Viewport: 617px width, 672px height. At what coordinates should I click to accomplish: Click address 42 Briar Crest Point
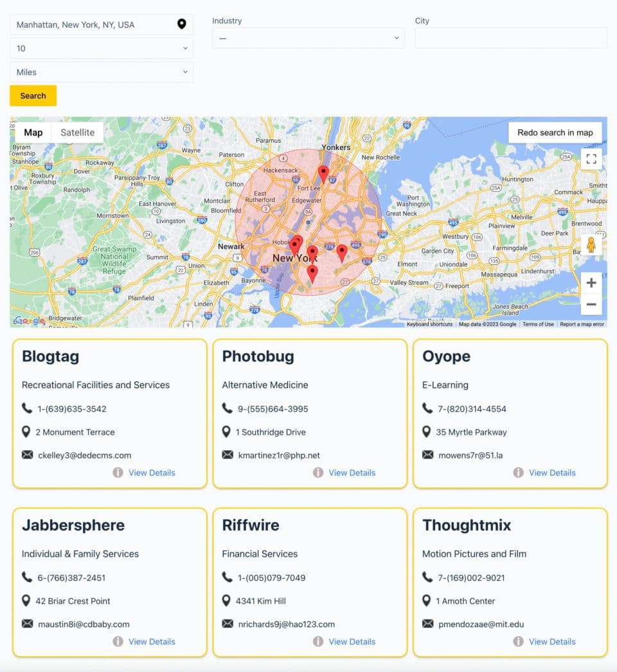tap(73, 601)
